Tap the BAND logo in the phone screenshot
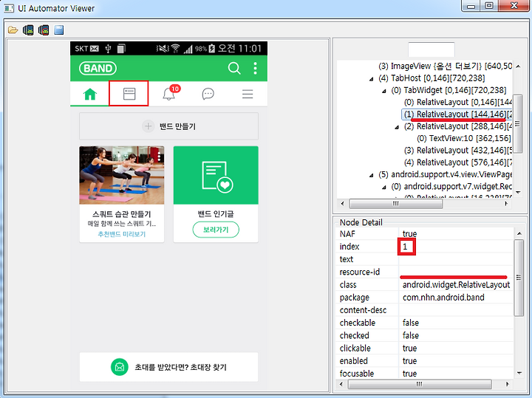The width and height of the screenshot is (532, 398). pyautogui.click(x=98, y=68)
